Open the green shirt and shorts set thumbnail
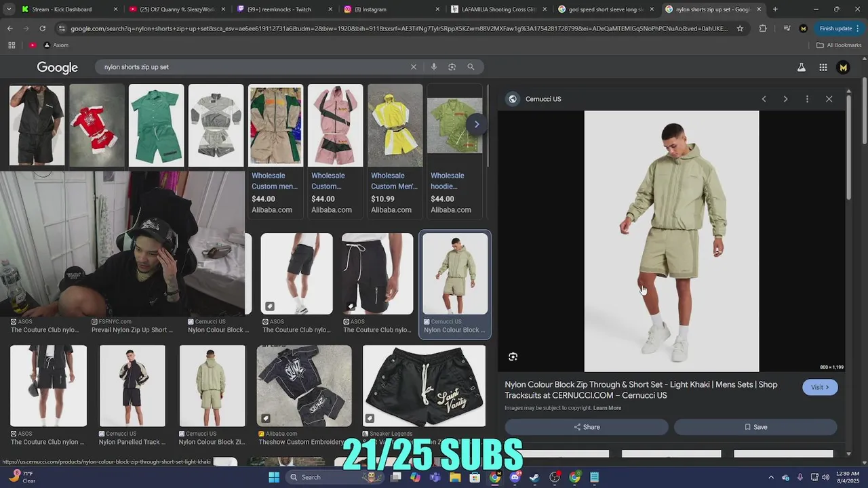This screenshot has height=488, width=868. [x=156, y=125]
